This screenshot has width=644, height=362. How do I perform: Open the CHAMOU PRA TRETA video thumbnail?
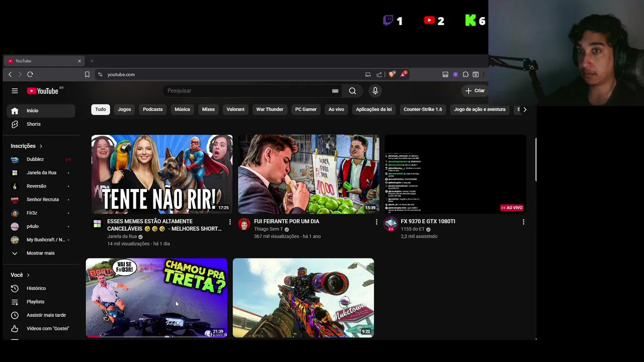point(156,298)
